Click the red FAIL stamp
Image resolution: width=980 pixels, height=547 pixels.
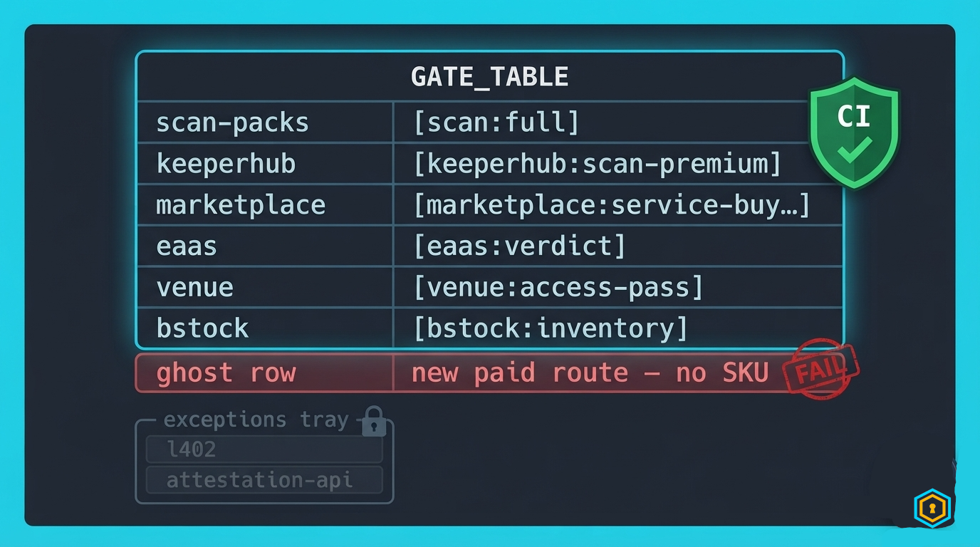821,369
